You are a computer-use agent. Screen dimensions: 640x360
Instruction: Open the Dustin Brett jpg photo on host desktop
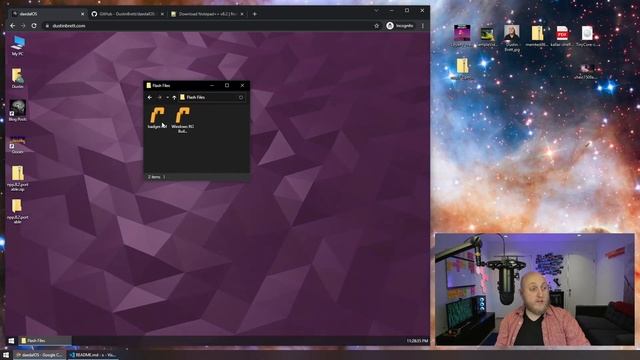coord(512,38)
